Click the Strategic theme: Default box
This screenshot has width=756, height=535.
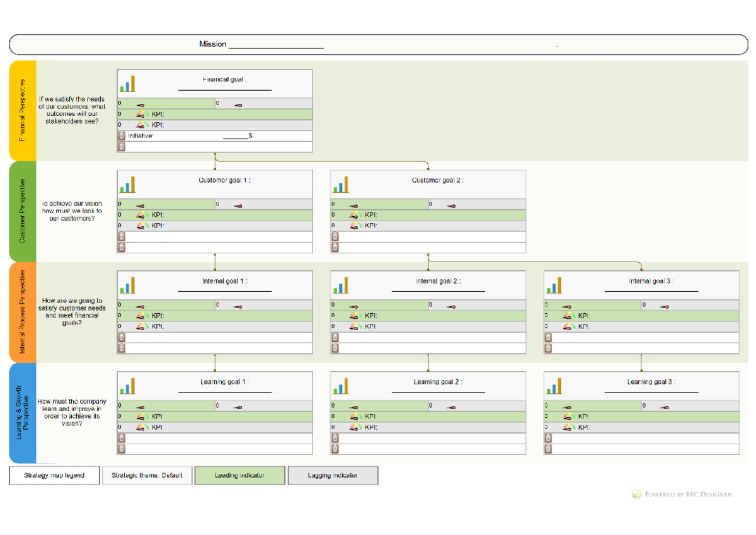[x=147, y=475]
